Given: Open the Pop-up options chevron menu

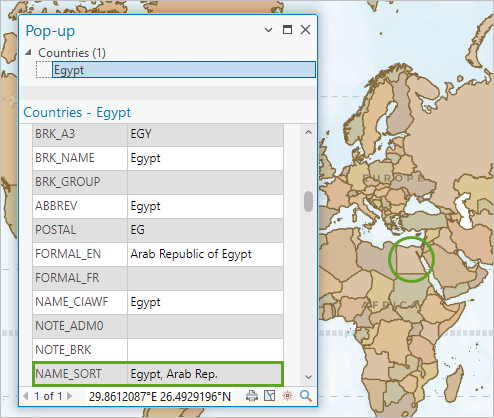Looking at the screenshot, I should [268, 30].
